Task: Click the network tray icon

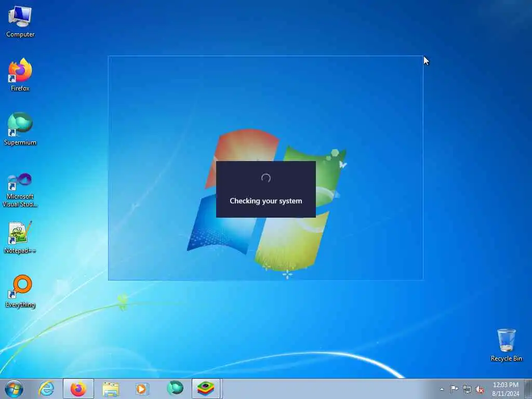Action: click(467, 390)
